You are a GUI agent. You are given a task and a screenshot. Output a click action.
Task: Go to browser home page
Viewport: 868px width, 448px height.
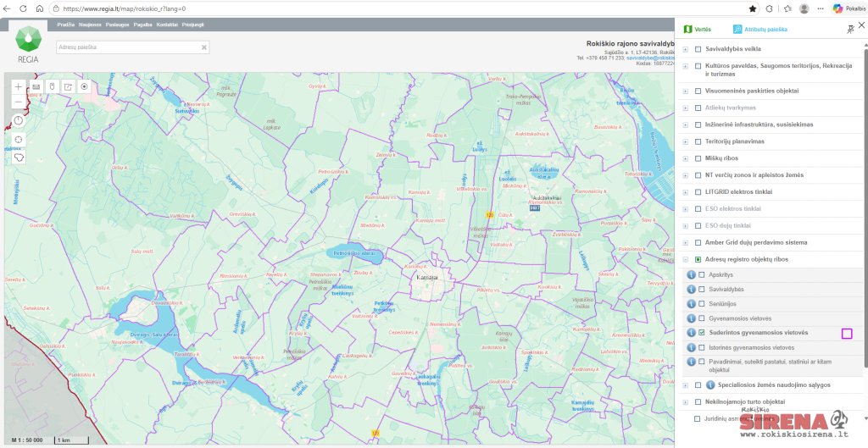tap(39, 8)
